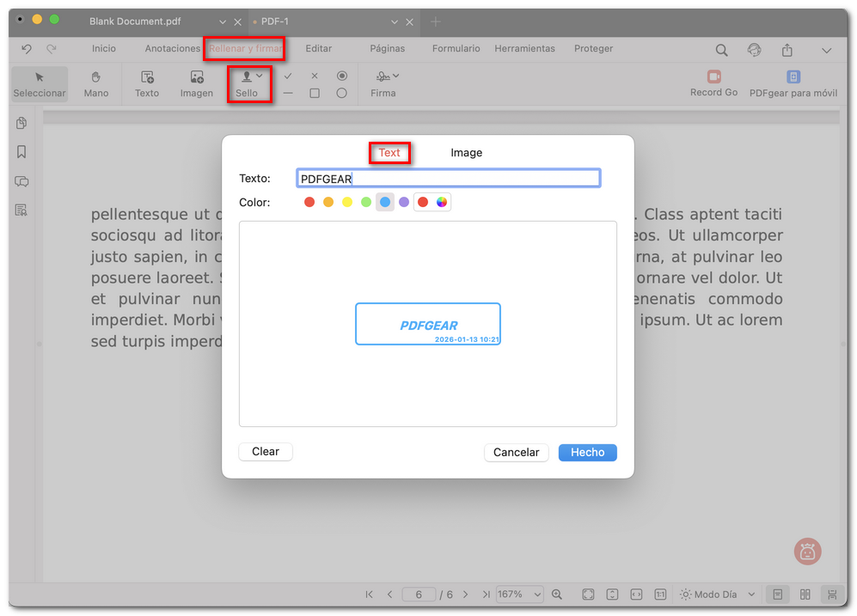Confirm the stamp with the Hecho button
The image size is (857, 616).
(587, 452)
